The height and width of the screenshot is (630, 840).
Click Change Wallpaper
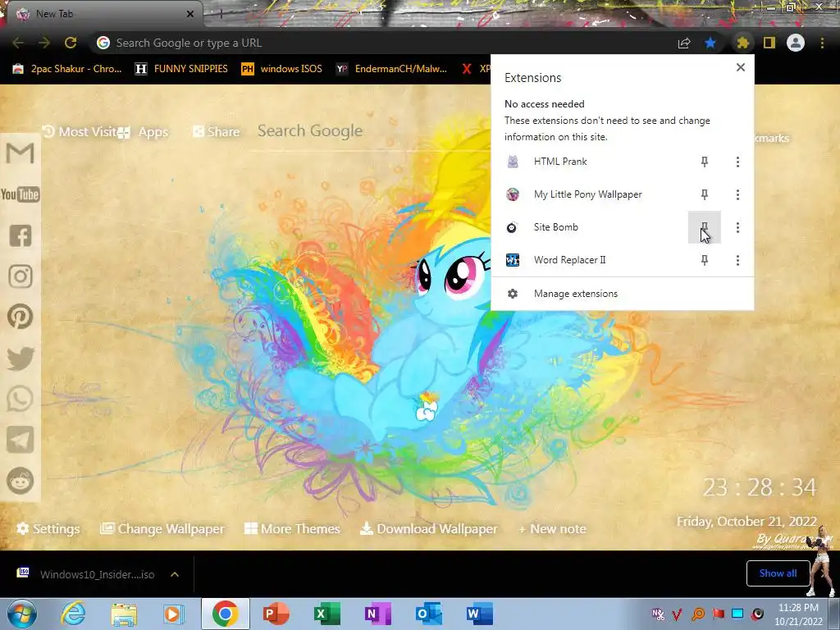coord(162,529)
